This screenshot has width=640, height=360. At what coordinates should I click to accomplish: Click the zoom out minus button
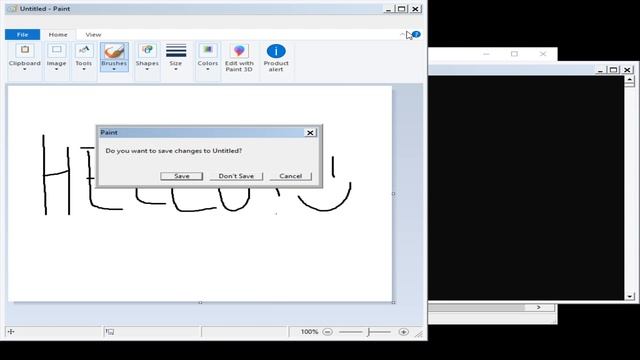tap(327, 332)
